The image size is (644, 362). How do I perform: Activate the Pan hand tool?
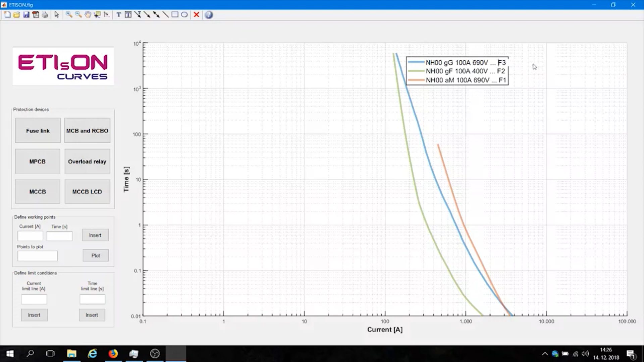pyautogui.click(x=88, y=15)
